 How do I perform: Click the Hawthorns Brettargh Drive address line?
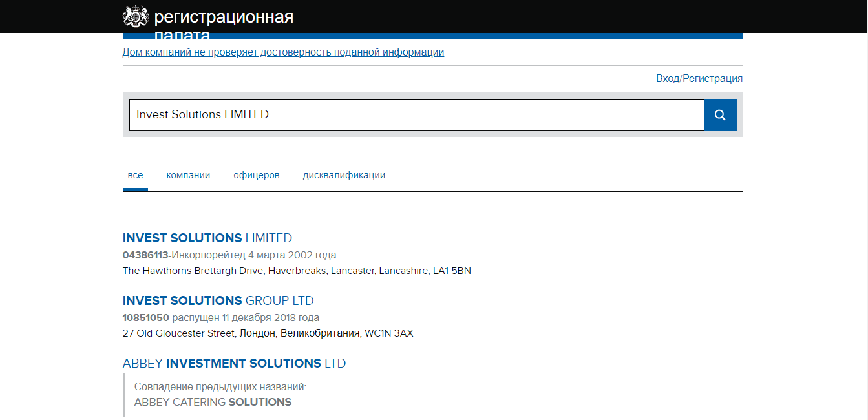(x=297, y=271)
